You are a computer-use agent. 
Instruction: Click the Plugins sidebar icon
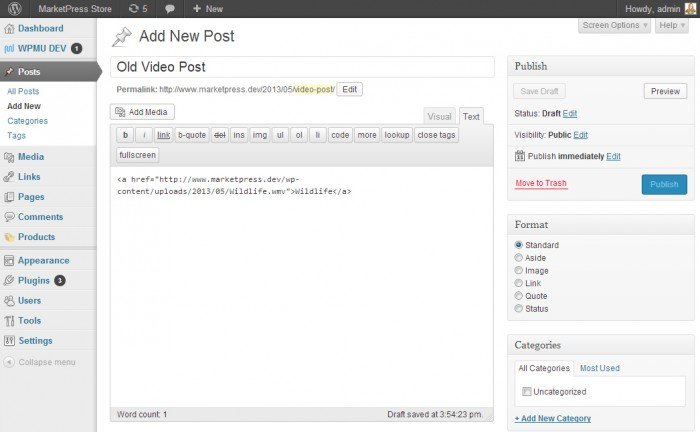pyautogui.click(x=9, y=281)
